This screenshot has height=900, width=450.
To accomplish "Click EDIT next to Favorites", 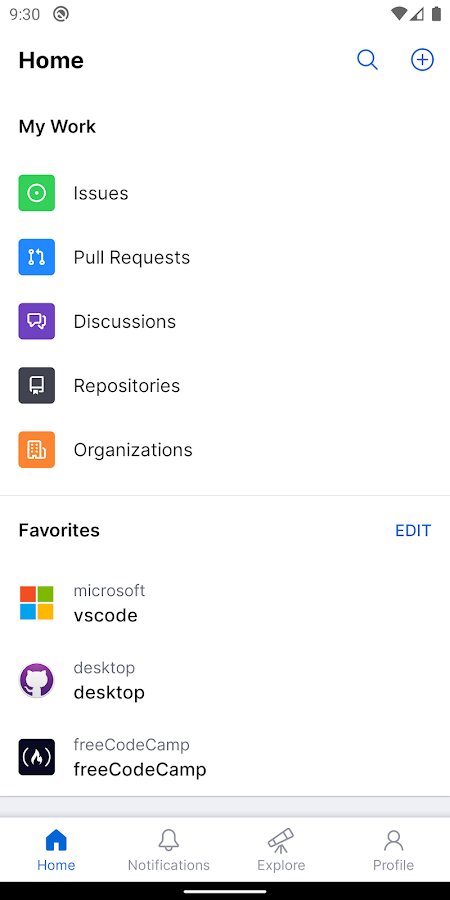I will click(x=413, y=530).
